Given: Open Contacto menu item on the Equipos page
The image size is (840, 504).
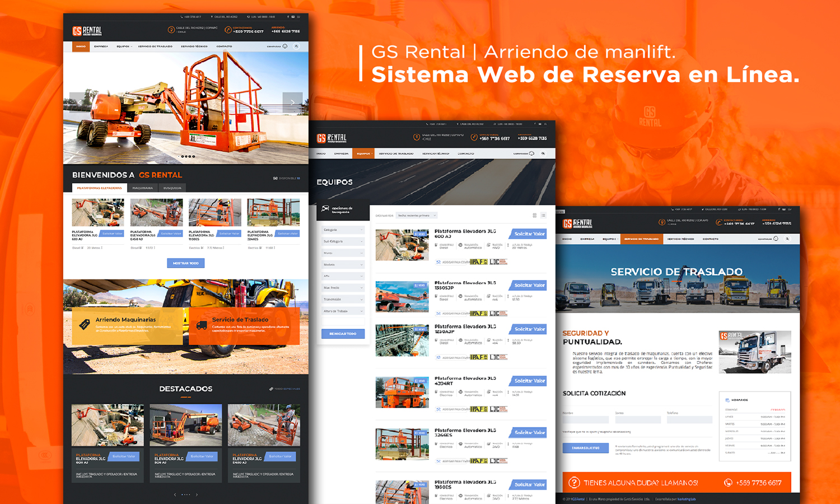Looking at the screenshot, I should click(x=466, y=153).
